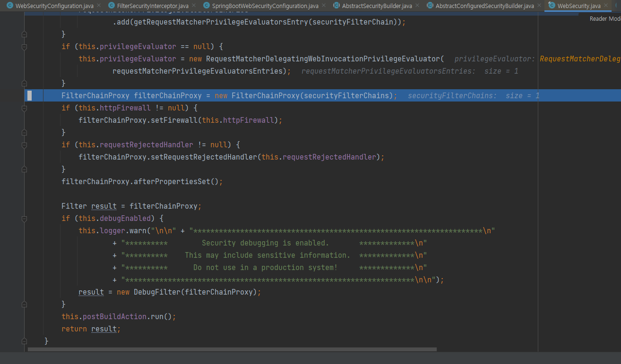Open the AbstractConfiguredSecurityBuilder.java tab
Image resolution: width=621 pixels, height=364 pixels.
click(x=484, y=6)
